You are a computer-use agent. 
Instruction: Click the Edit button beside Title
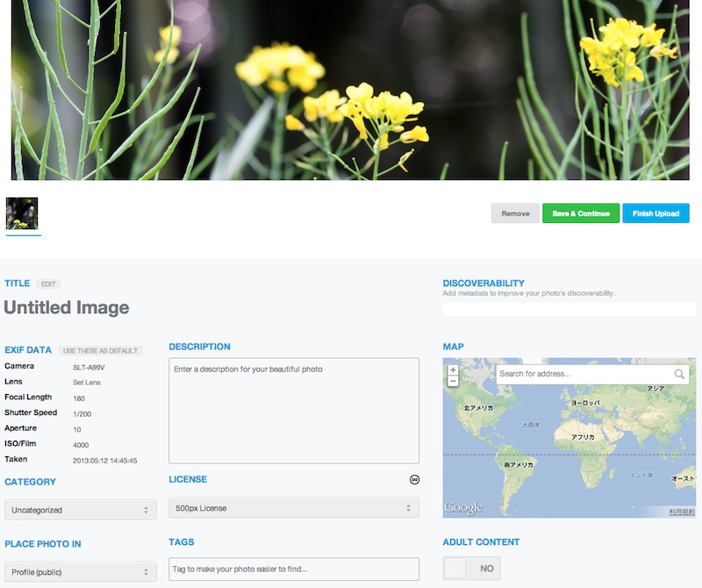[x=48, y=284]
